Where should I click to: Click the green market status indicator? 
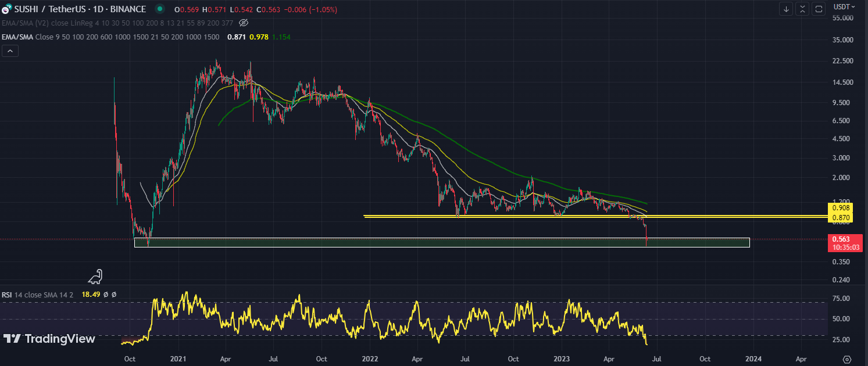click(x=159, y=9)
